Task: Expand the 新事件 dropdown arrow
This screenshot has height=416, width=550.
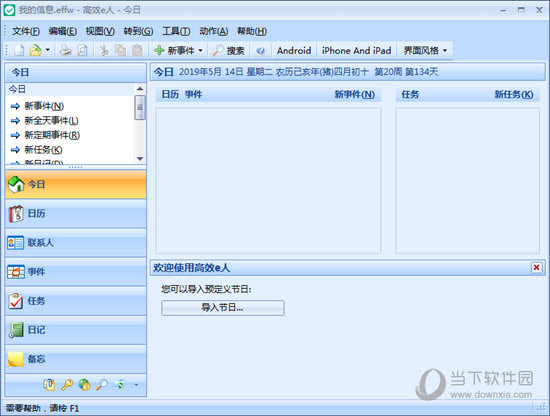Action: pos(200,51)
